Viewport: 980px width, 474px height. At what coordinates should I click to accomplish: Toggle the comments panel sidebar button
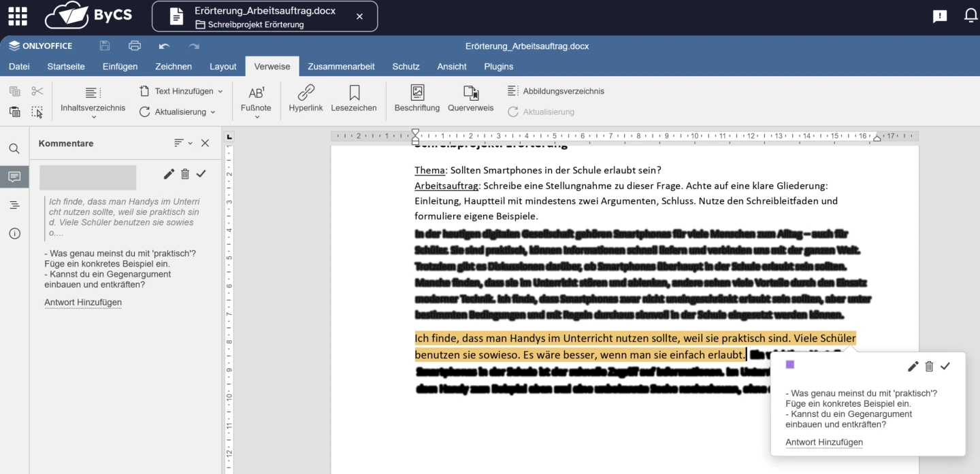tap(14, 177)
